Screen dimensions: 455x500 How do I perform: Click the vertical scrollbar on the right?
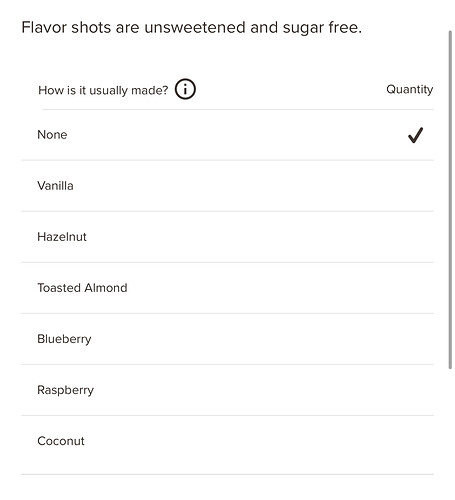[450, 200]
